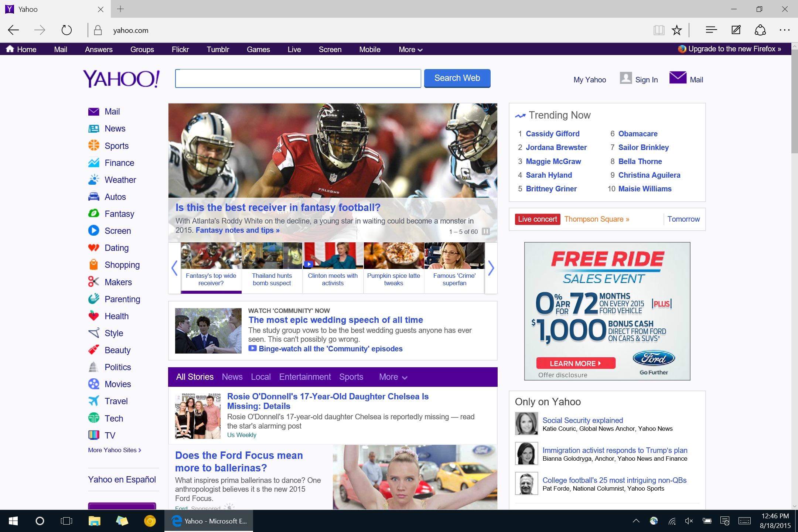Select the All Stories tab
Screen dimensions: 798x532
(x=195, y=377)
